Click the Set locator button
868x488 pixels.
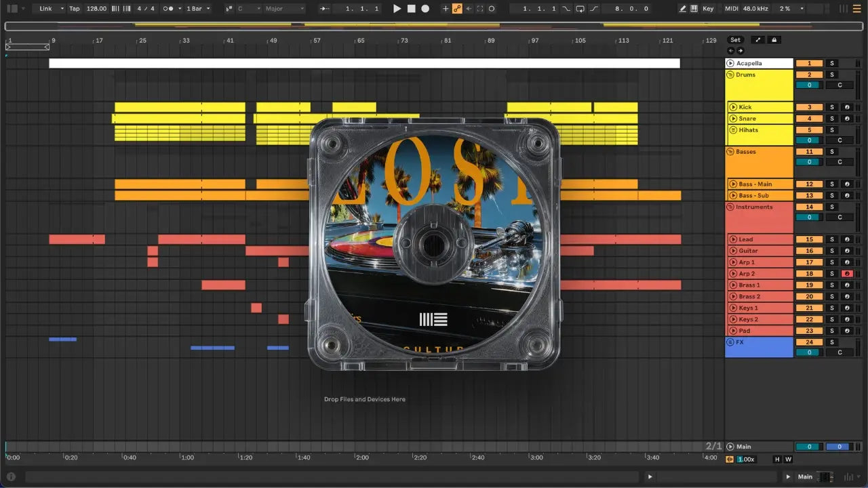tap(736, 40)
